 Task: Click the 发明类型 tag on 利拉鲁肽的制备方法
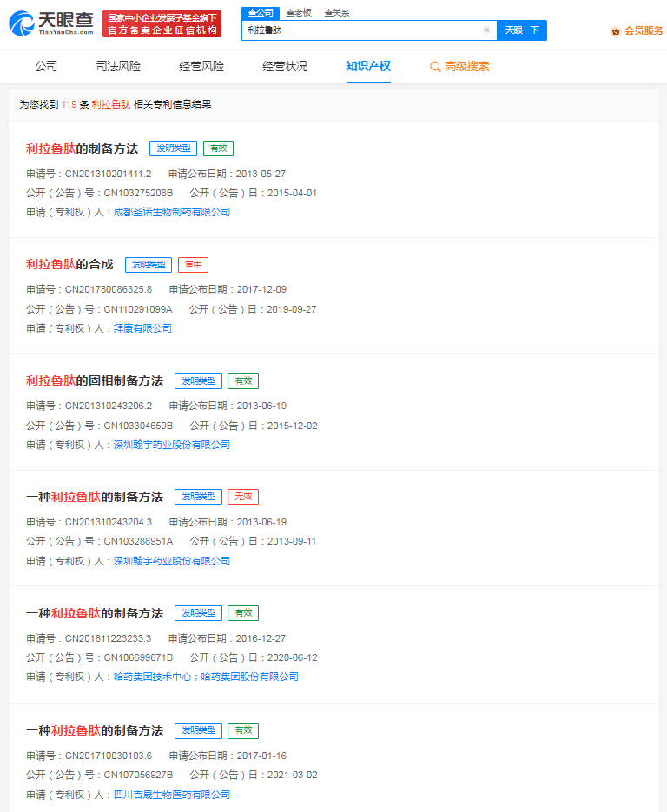click(x=174, y=149)
